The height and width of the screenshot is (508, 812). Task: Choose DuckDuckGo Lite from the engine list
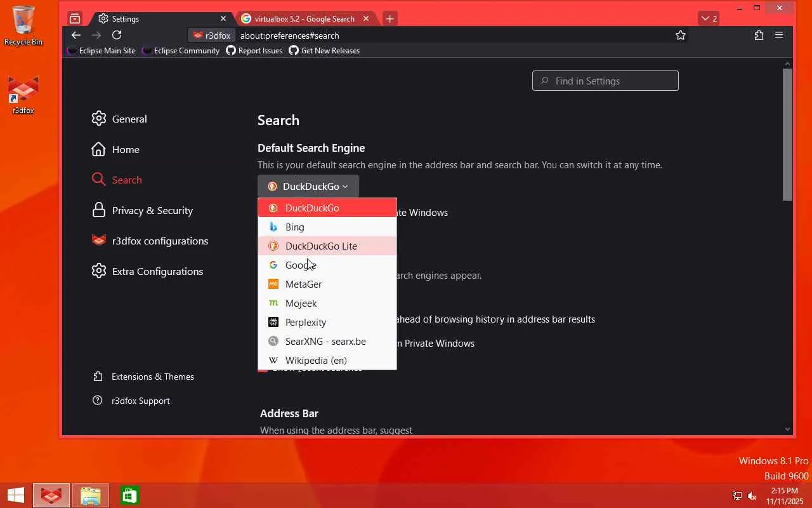327,246
